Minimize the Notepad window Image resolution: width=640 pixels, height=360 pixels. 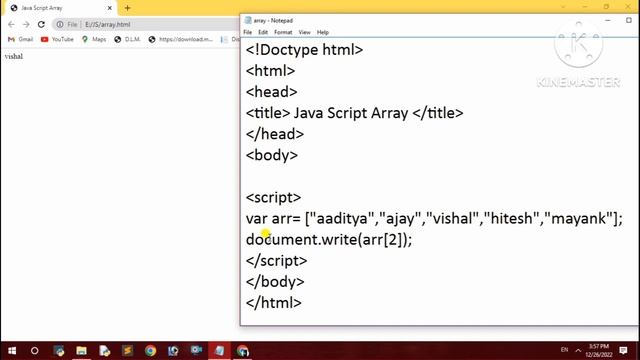pos(607,20)
